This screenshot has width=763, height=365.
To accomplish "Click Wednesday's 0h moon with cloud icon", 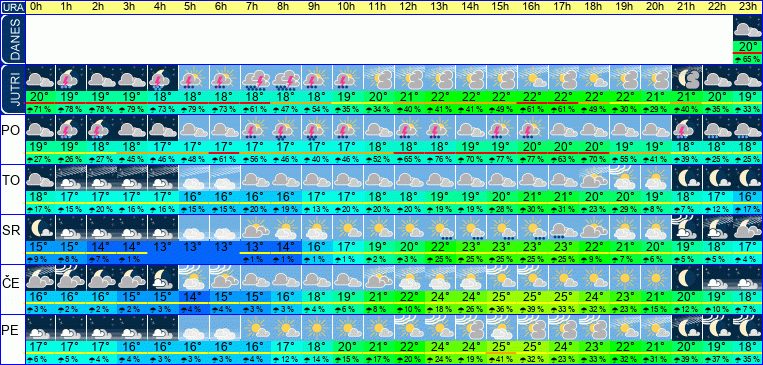I will [x=40, y=228].
